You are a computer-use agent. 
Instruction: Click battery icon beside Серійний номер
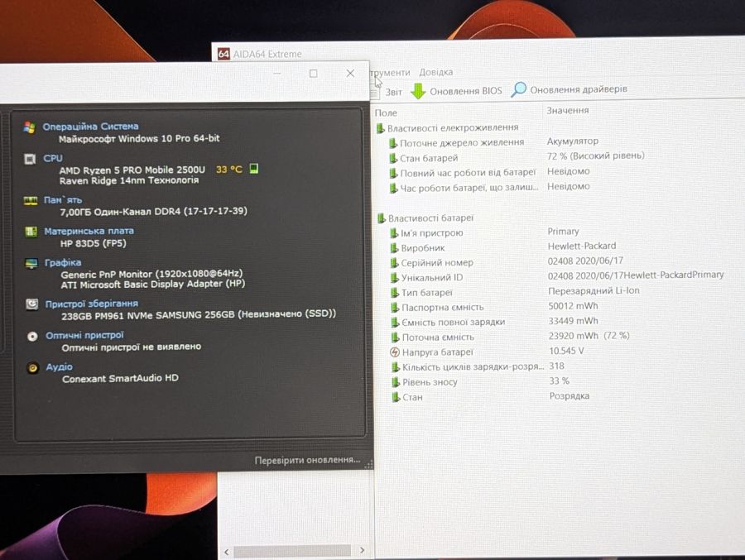tap(394, 263)
